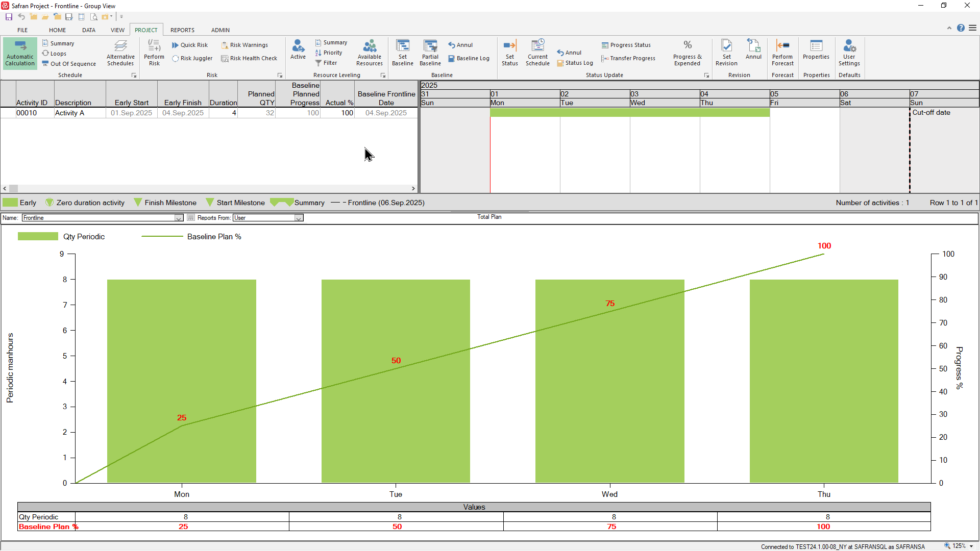Open the favorites folder dropdown arrow
Image resolution: width=980 pixels, height=551 pixels.
[x=111, y=17]
